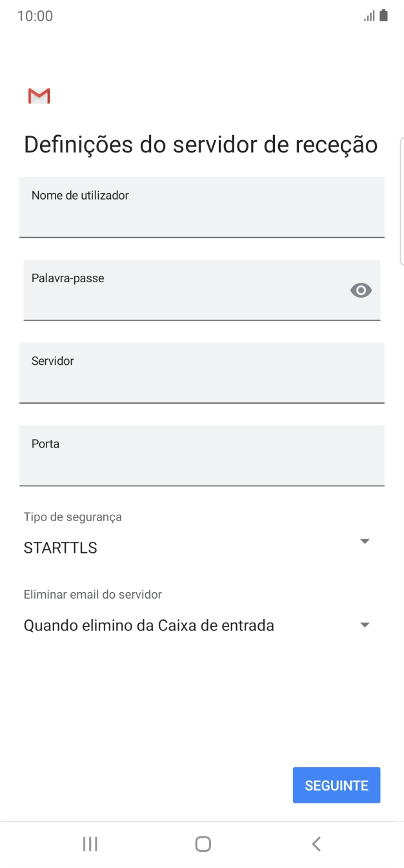Tap the Back navigation icon
Viewport: 404px width, 868px height.
pyautogui.click(x=316, y=843)
